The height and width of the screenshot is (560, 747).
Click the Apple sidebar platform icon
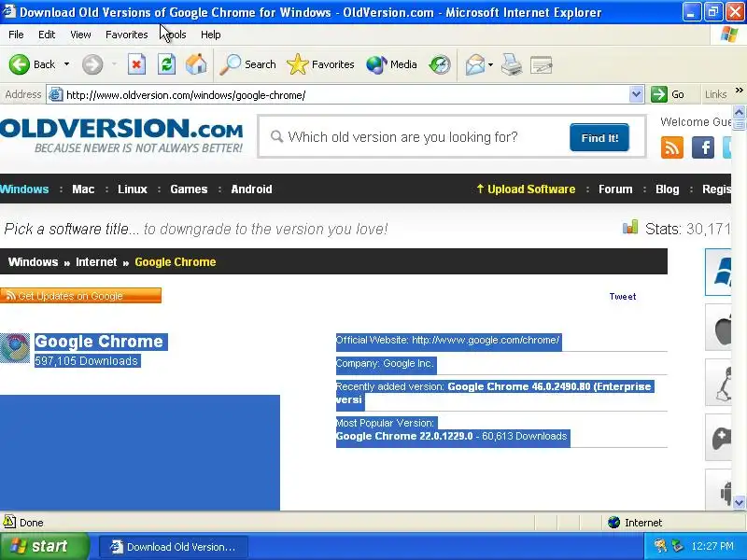719,328
